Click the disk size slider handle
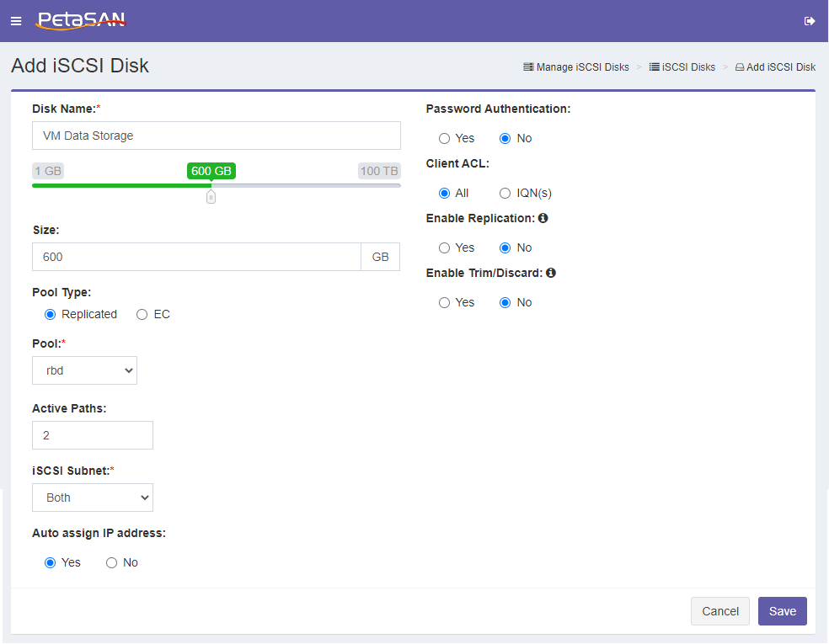 (x=211, y=197)
